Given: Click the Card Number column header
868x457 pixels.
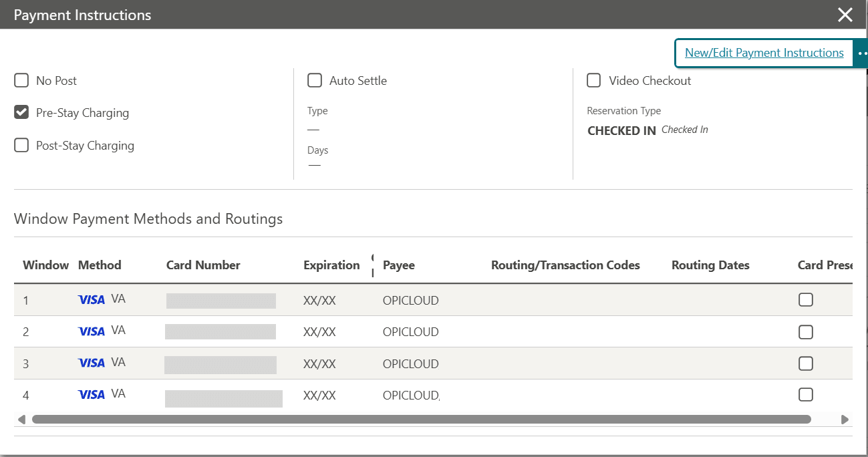Looking at the screenshot, I should (203, 265).
